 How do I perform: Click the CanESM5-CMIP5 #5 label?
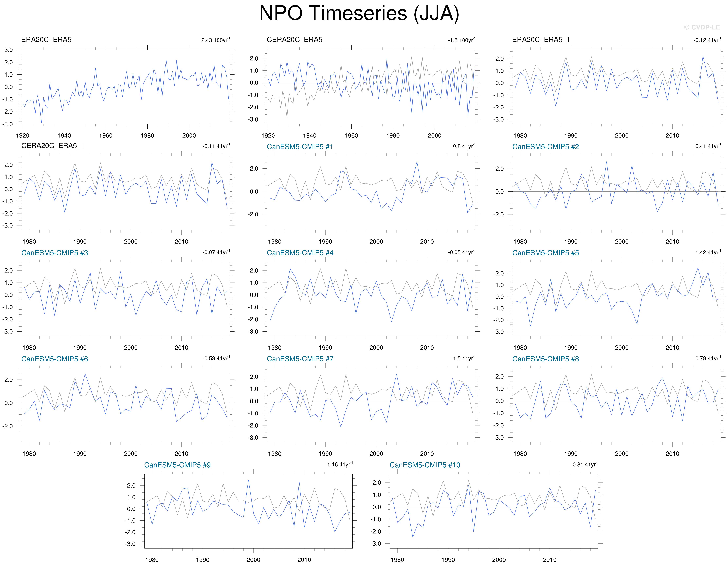click(545, 253)
